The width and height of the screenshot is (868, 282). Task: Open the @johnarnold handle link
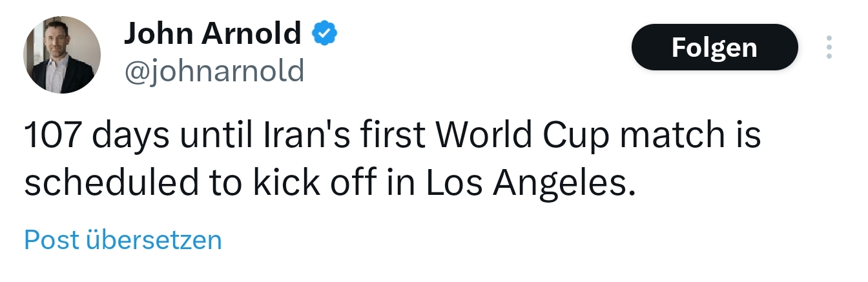click(x=214, y=70)
